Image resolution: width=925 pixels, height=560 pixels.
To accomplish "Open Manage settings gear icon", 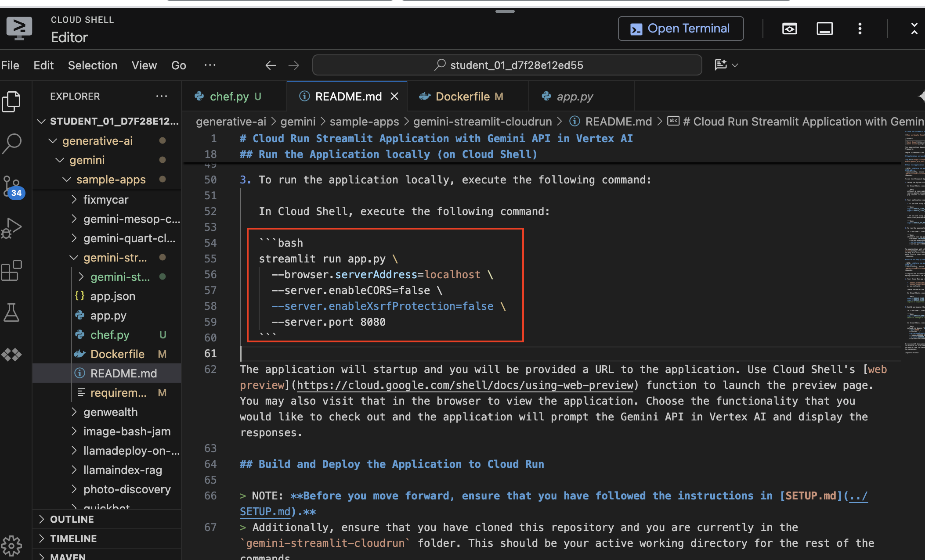I will [x=12, y=546].
